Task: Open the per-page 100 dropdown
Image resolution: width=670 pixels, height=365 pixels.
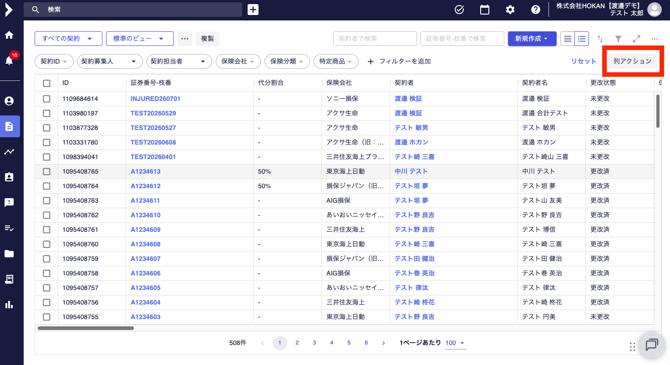Action: coord(455,343)
